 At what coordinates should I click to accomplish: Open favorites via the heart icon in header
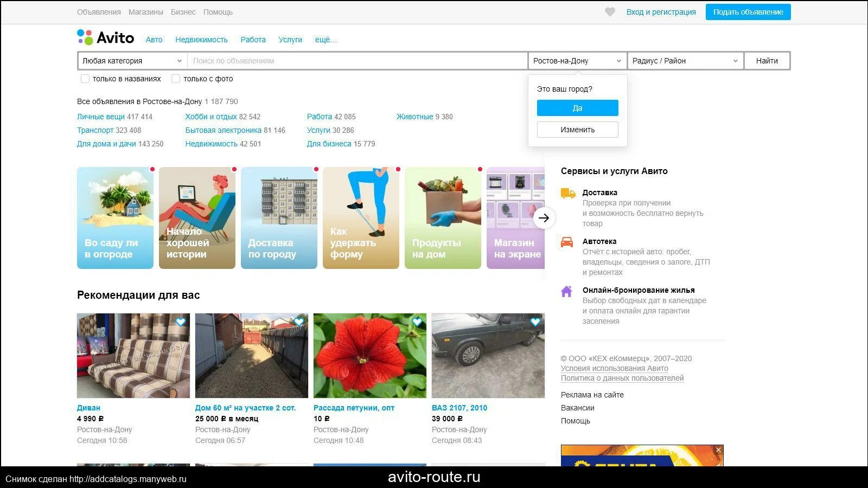(x=610, y=12)
